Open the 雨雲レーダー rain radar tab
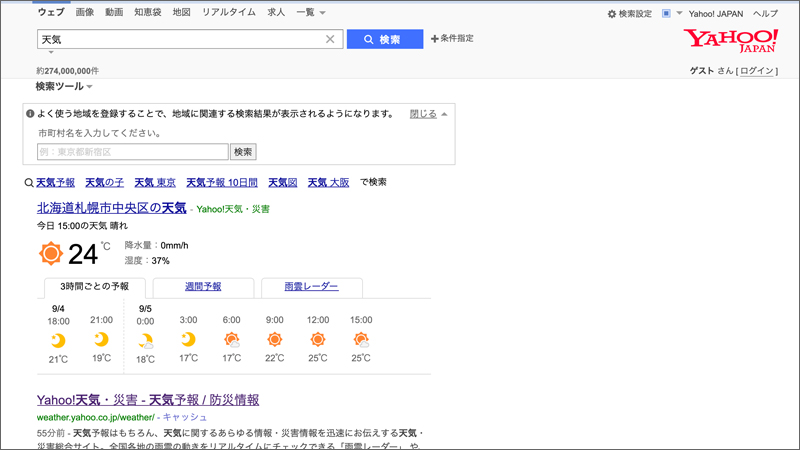This screenshot has width=800, height=450. [x=311, y=287]
